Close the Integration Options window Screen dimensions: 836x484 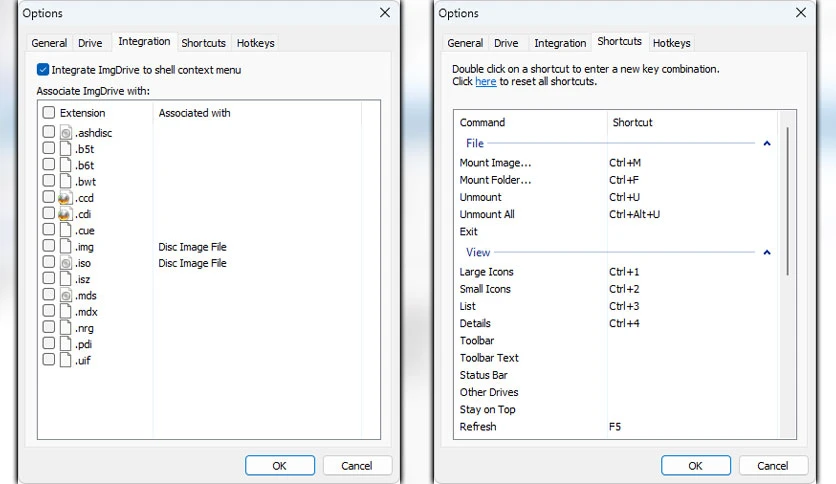pyautogui.click(x=385, y=12)
